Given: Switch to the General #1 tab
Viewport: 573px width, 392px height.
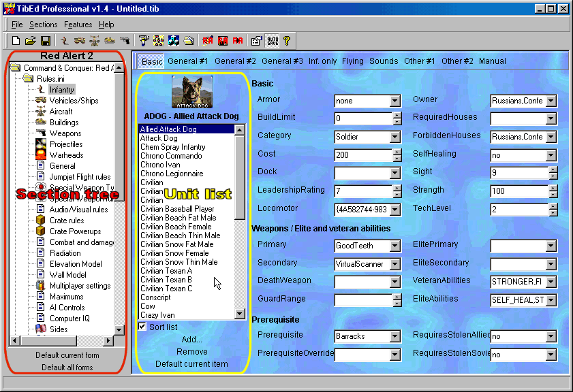Looking at the screenshot, I should (x=188, y=61).
